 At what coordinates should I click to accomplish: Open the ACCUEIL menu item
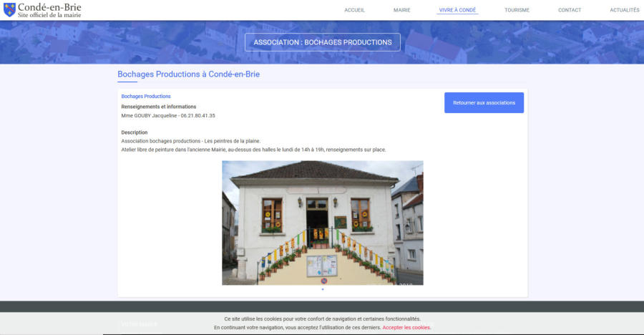[354, 10]
